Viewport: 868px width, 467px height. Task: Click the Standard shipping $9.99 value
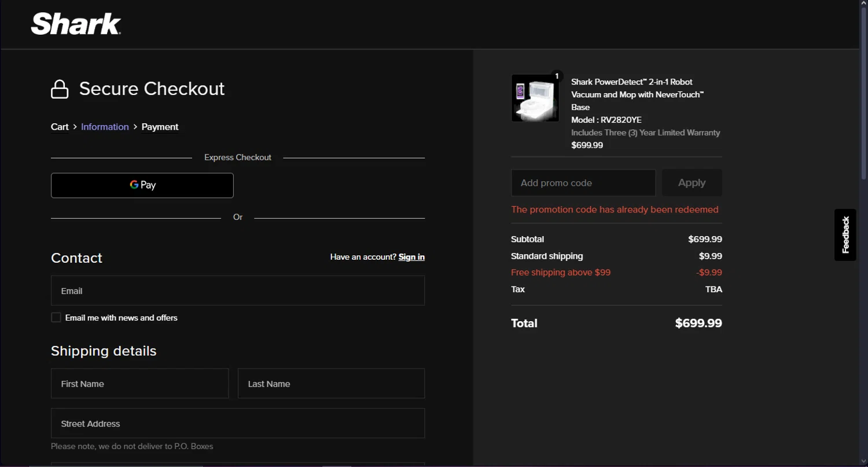click(x=710, y=256)
